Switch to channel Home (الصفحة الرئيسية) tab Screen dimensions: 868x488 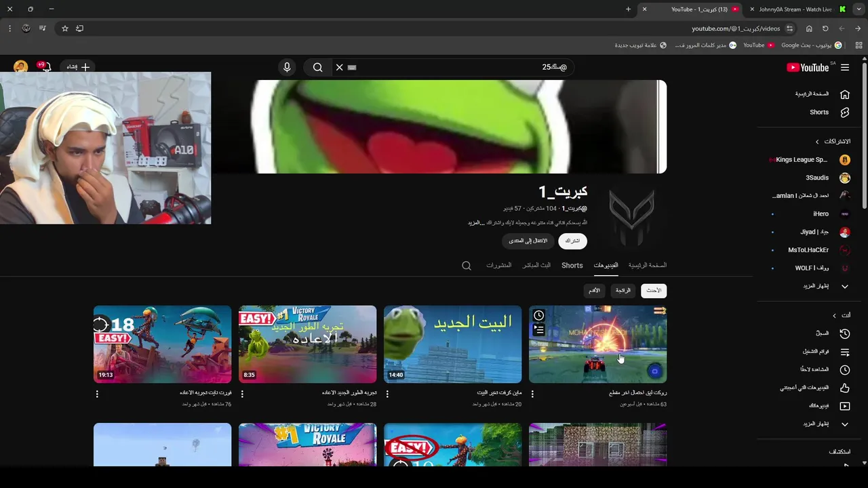click(x=648, y=265)
